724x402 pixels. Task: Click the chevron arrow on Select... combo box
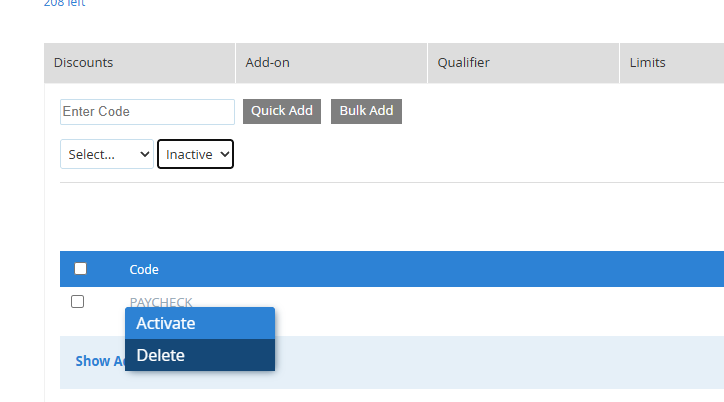pyautogui.click(x=145, y=154)
